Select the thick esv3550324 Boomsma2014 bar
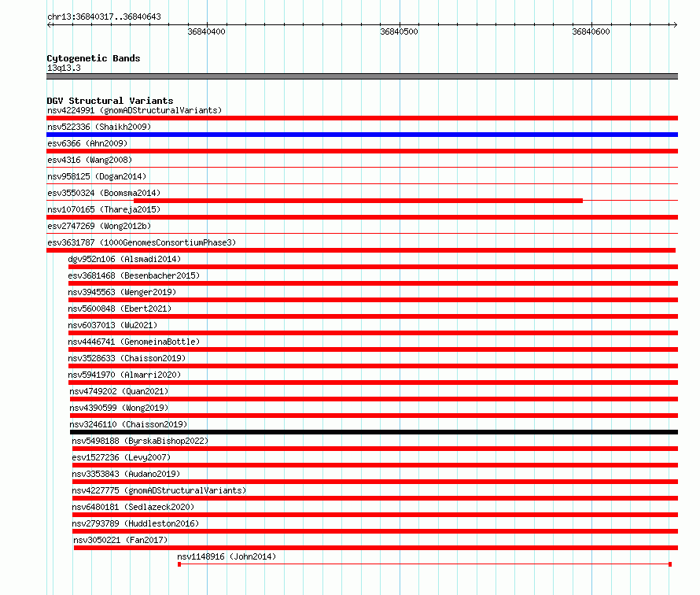 coord(358,201)
